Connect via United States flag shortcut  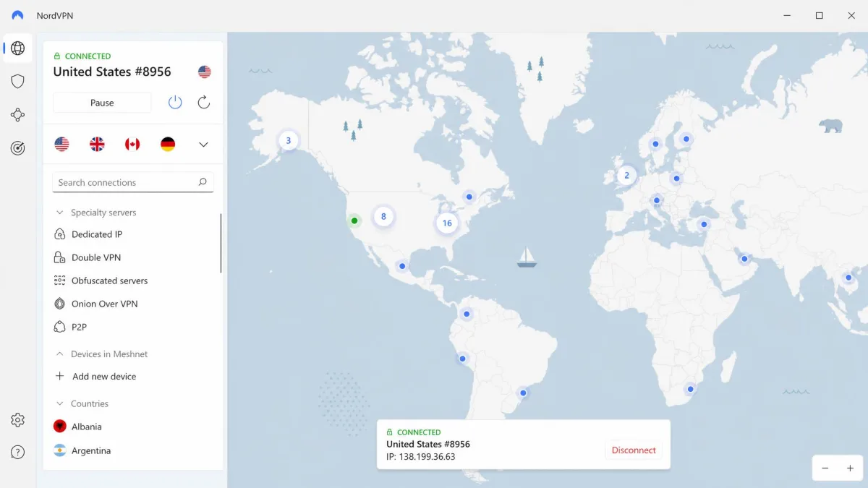click(62, 145)
